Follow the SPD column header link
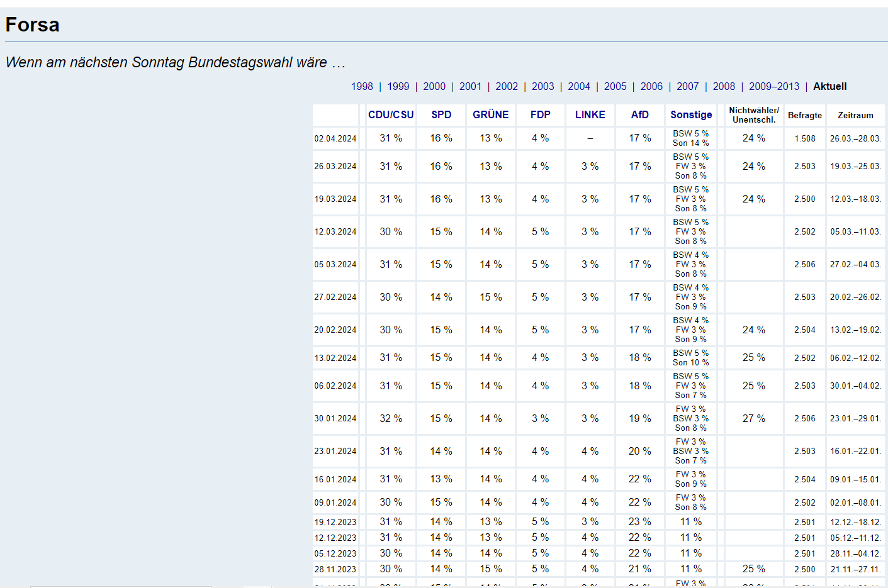 441,114
